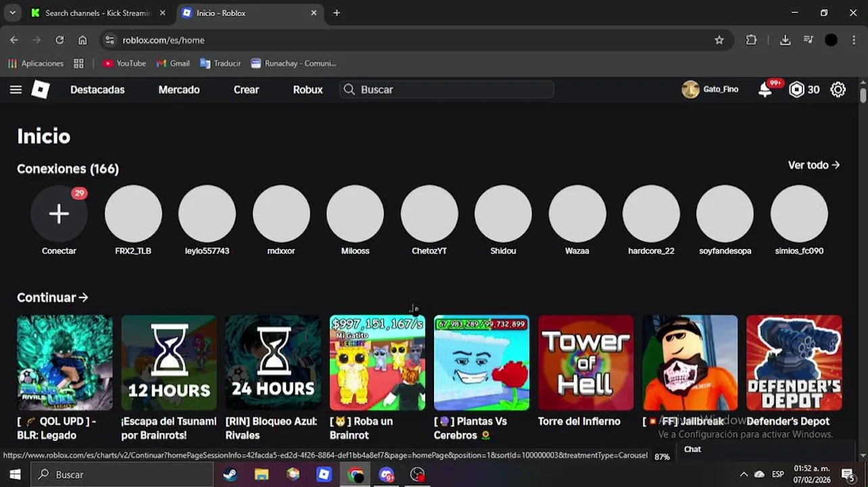Open simios_fc090's profile avatar
Screen dimensions: 868x487
799,214
